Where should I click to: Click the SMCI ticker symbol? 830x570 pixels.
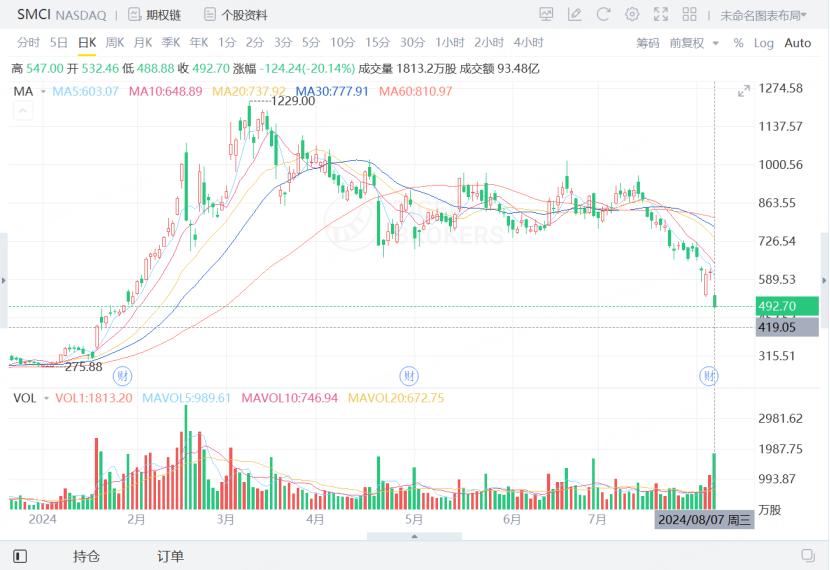(34, 14)
